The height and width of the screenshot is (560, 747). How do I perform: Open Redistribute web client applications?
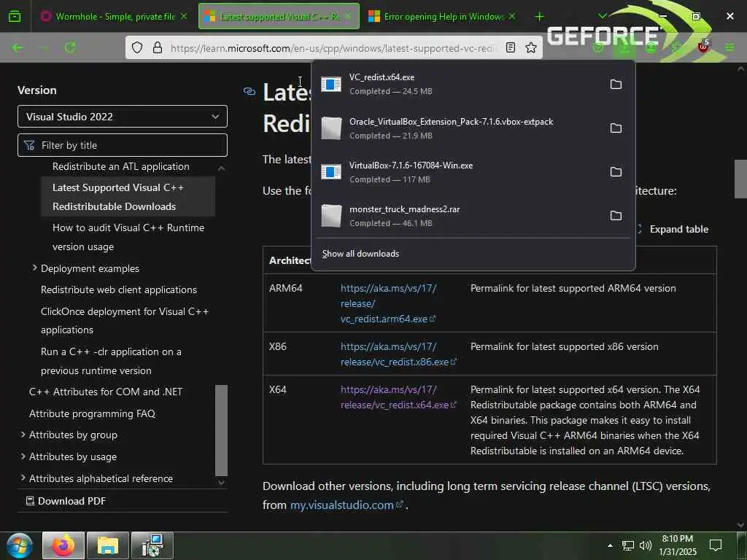click(x=119, y=289)
